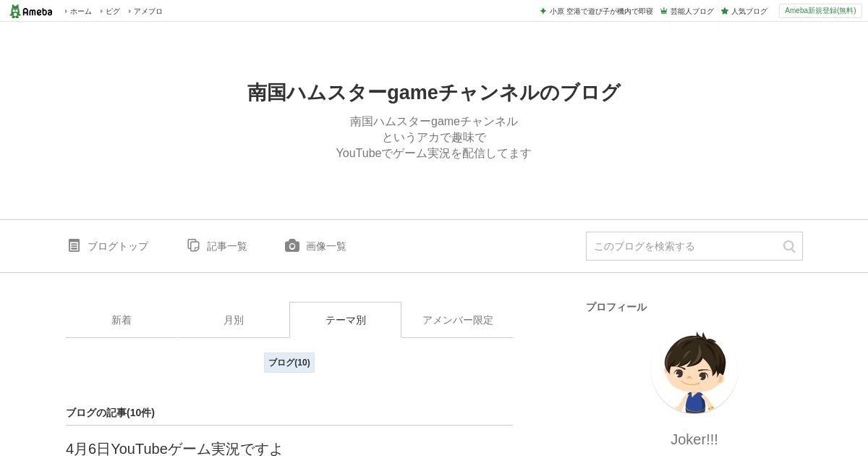Open the article 4月6日YouTubeゲーム実況ですよ
The height and width of the screenshot is (456, 868).
[x=174, y=449]
